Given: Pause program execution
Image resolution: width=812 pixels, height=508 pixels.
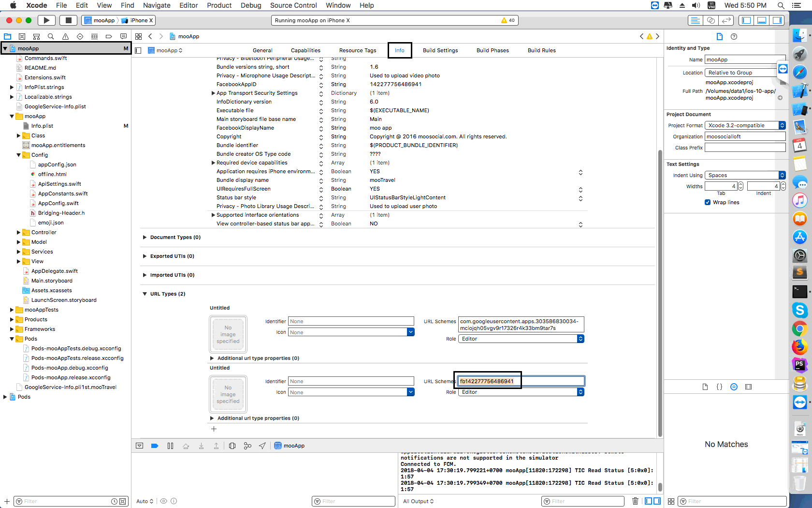Looking at the screenshot, I should pyautogui.click(x=170, y=446).
